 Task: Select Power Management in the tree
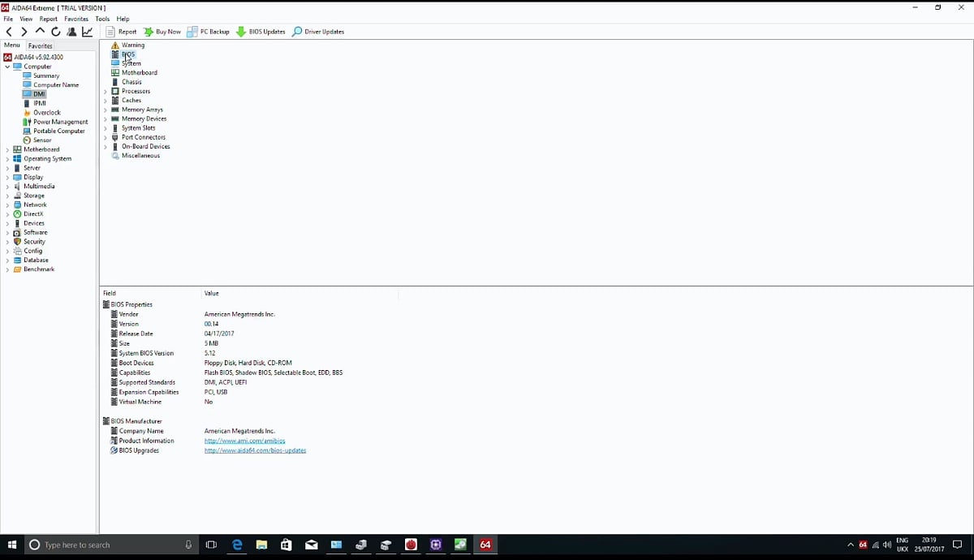click(60, 122)
